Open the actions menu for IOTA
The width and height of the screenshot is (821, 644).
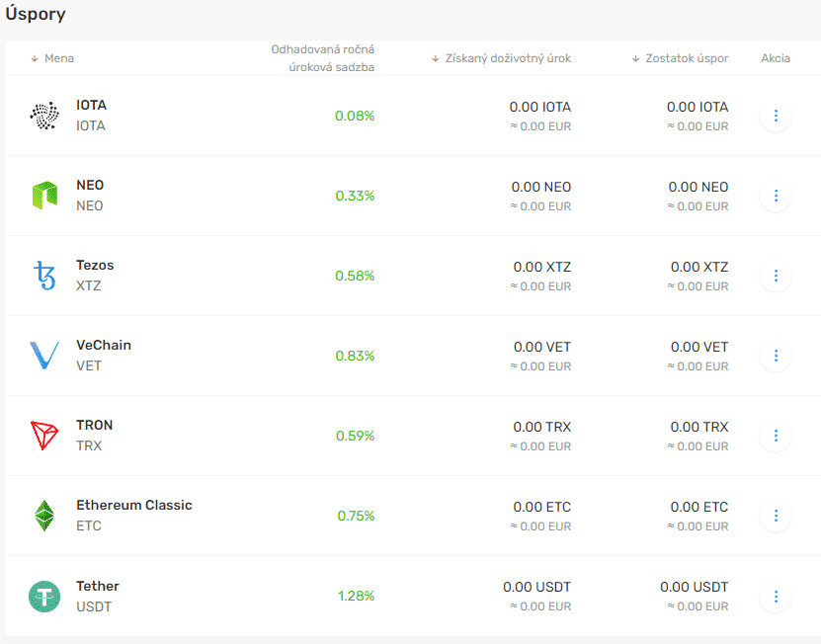(775, 116)
